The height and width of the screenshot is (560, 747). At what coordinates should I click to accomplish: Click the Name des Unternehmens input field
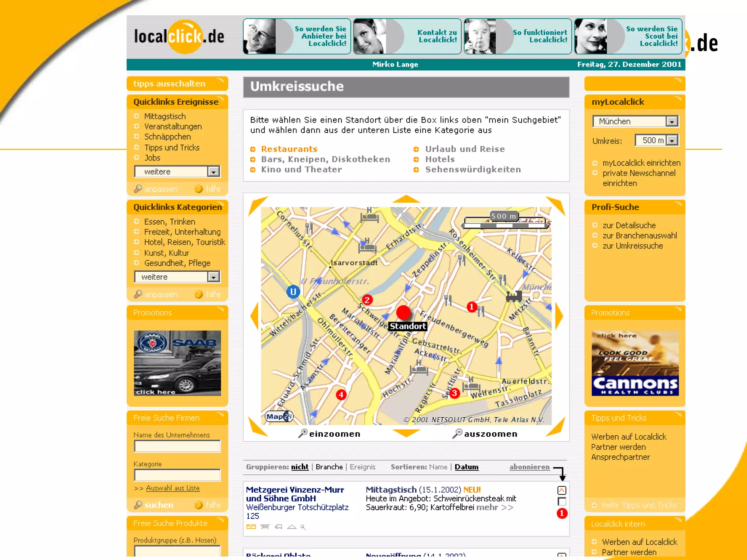coord(177,446)
